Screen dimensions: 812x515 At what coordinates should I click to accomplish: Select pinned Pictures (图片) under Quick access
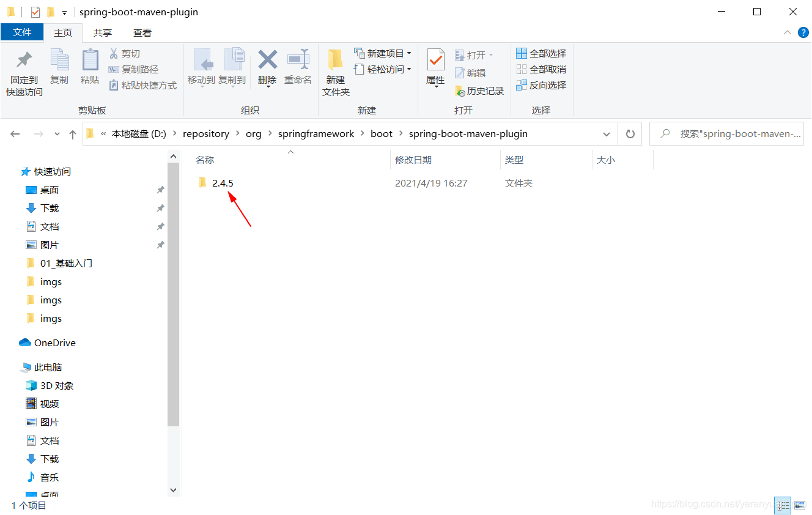coord(42,245)
